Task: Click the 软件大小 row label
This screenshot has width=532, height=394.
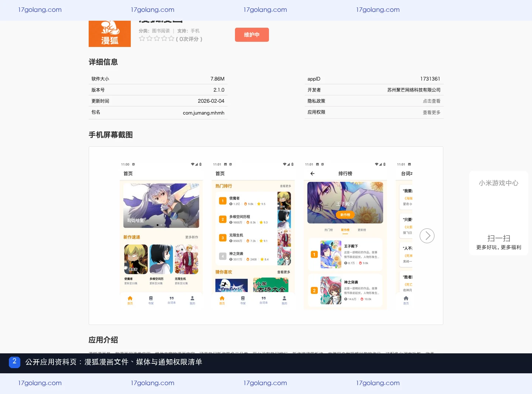Action: (x=100, y=79)
